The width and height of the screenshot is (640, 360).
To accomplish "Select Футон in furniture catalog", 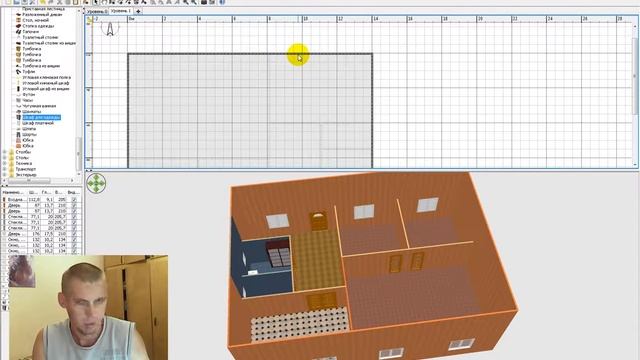I will (x=29, y=94).
